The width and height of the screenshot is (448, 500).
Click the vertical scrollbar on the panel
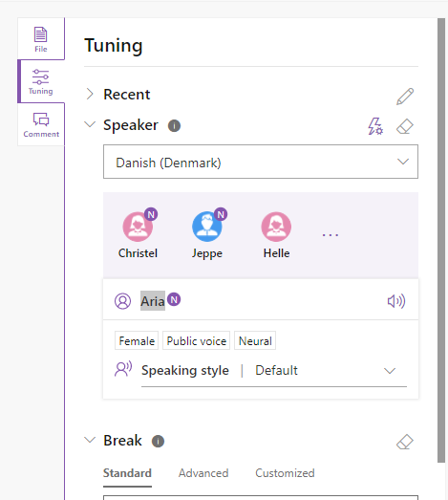click(441, 240)
